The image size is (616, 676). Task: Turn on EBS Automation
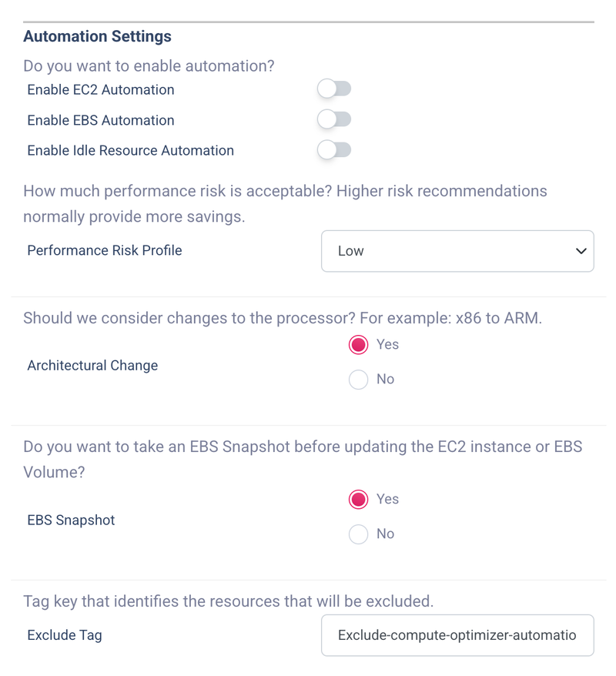click(x=334, y=119)
